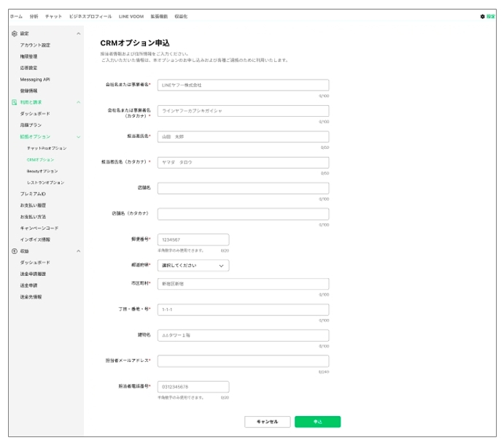Open 送金先情報 in the sidebar
The height and width of the screenshot is (443, 504).
pyautogui.click(x=31, y=297)
